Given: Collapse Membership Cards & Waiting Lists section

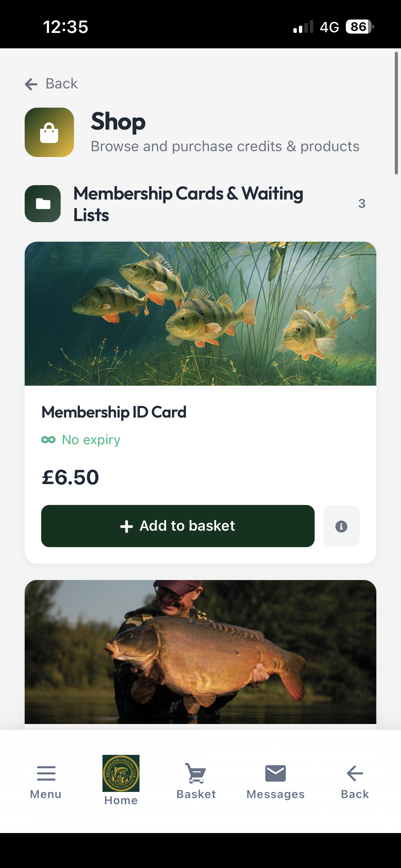Looking at the screenshot, I should pos(188,204).
